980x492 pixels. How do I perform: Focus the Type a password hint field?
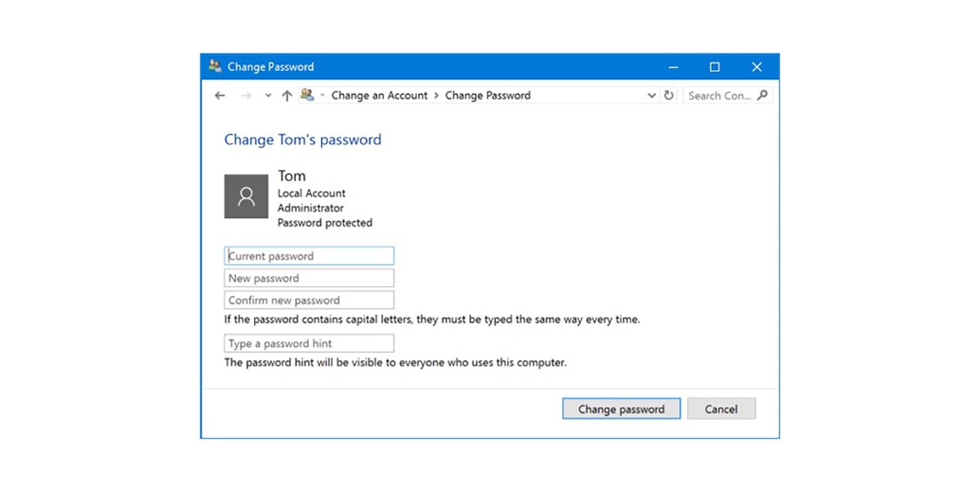coord(309,343)
